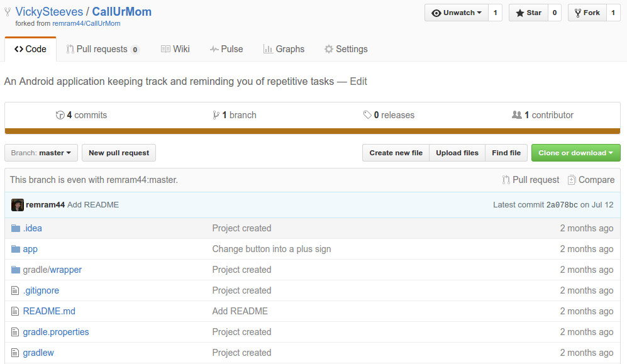Switch to the Pull requests tab

click(103, 49)
